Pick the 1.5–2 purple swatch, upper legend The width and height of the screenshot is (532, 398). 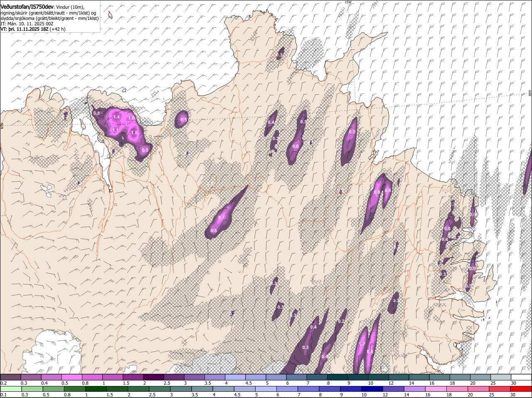[x=133, y=377]
